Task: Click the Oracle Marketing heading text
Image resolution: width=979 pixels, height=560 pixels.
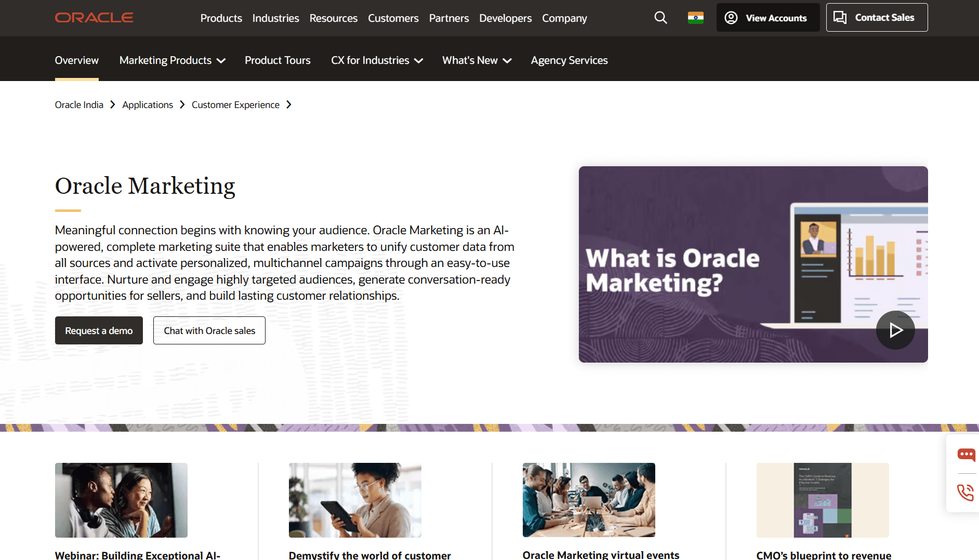Action: tap(145, 186)
